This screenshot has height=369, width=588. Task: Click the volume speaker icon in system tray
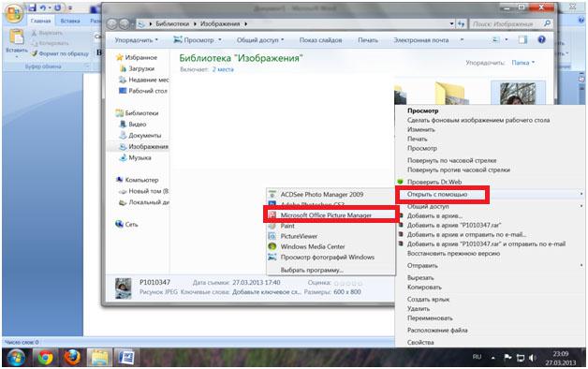coord(533,358)
